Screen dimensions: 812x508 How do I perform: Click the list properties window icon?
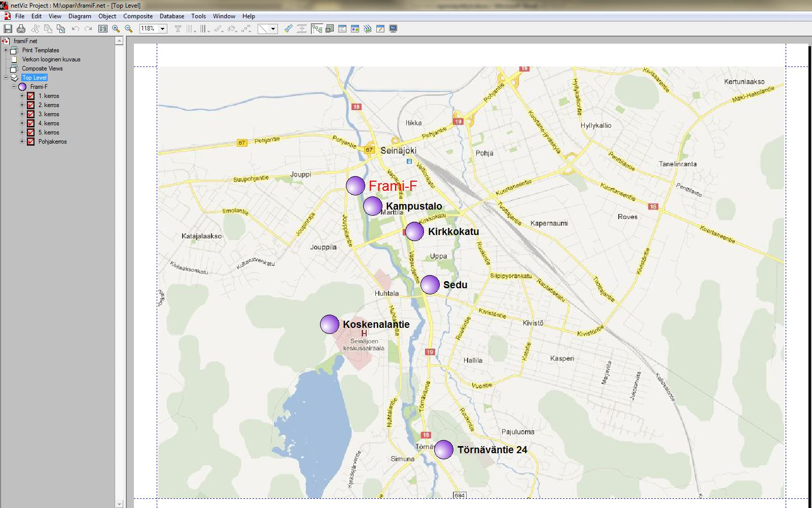tap(342, 29)
